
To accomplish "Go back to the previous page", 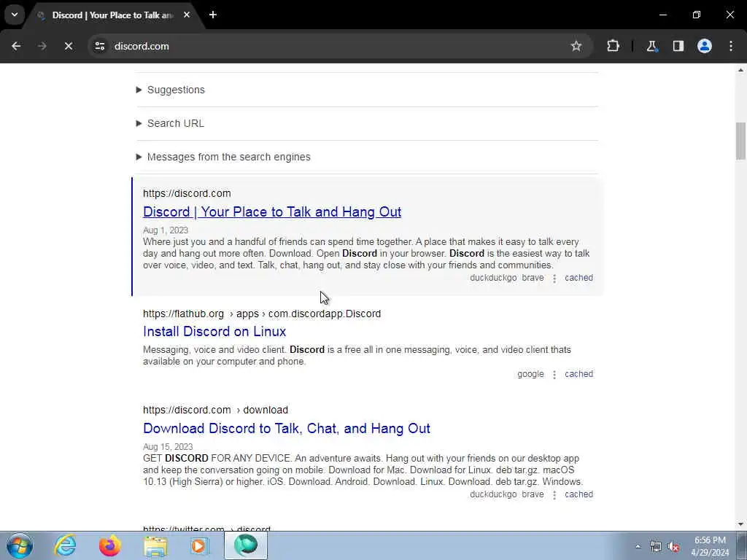I will [16, 46].
